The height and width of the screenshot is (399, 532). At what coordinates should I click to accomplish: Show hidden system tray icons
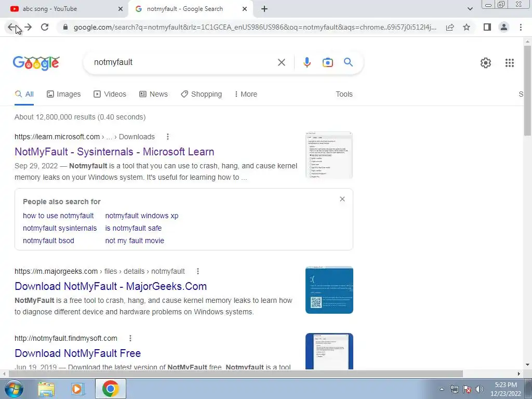tap(442, 389)
